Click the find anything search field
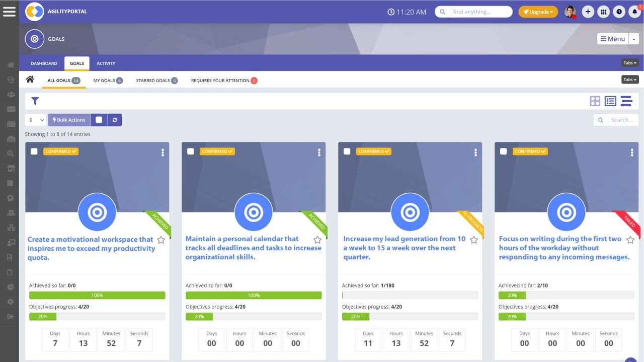Viewport: 644px width, 362px height. pos(478,12)
